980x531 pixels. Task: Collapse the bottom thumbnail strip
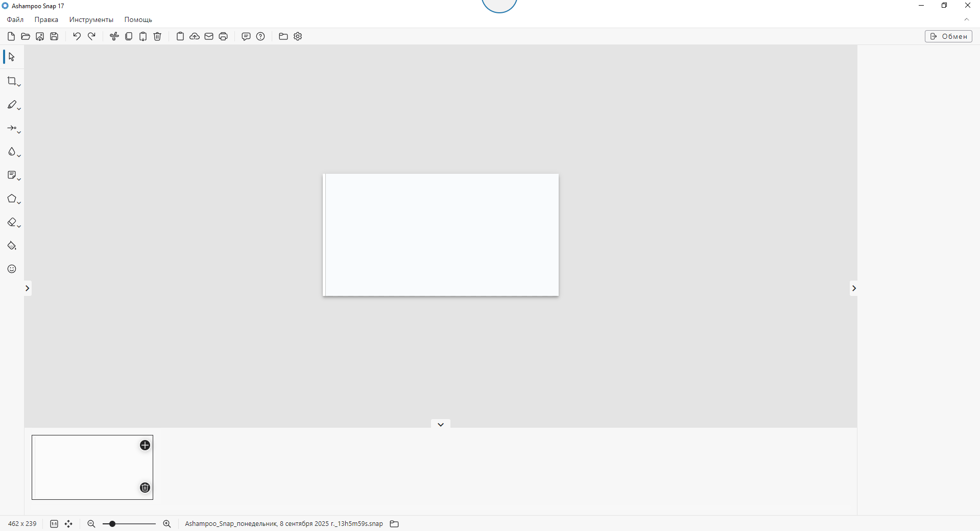[x=441, y=424]
